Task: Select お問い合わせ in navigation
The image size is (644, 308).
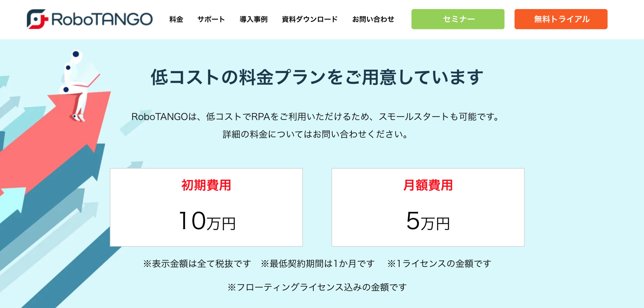Action: (373, 19)
